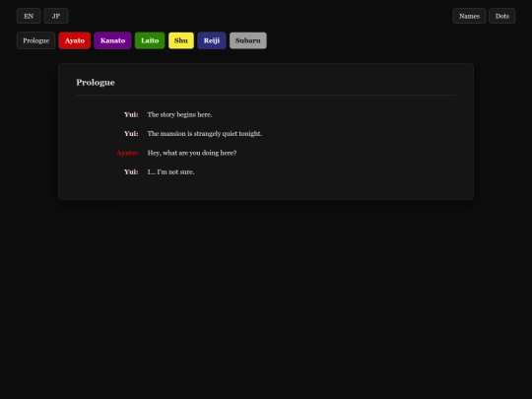Click "Yui:" beside the mansion line
Screen dimensions: 532x399
(x=131, y=134)
